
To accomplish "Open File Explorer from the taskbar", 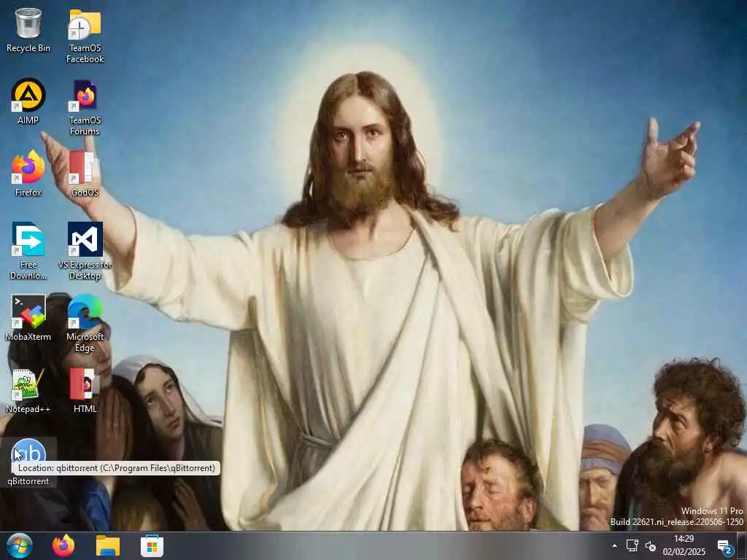I will click(x=108, y=545).
